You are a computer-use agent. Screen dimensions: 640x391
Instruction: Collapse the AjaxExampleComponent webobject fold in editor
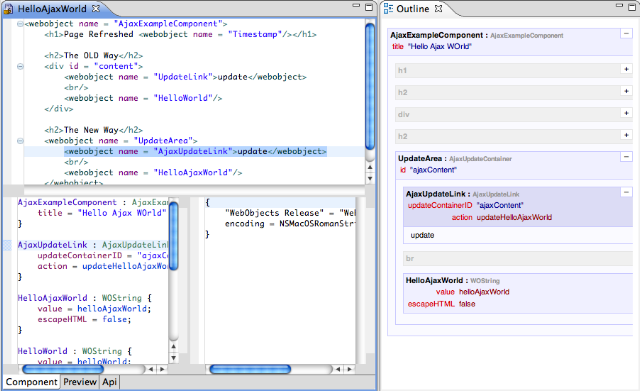click(20, 24)
